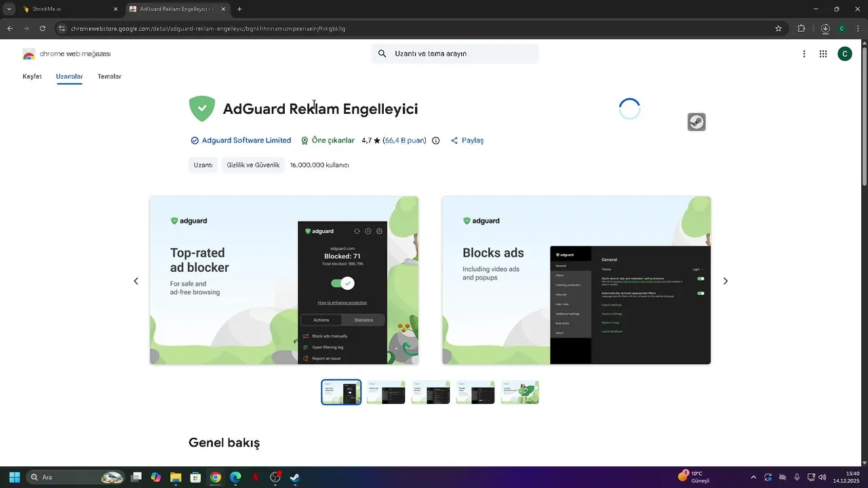Open the Chrome three-dot menu

coord(859,28)
